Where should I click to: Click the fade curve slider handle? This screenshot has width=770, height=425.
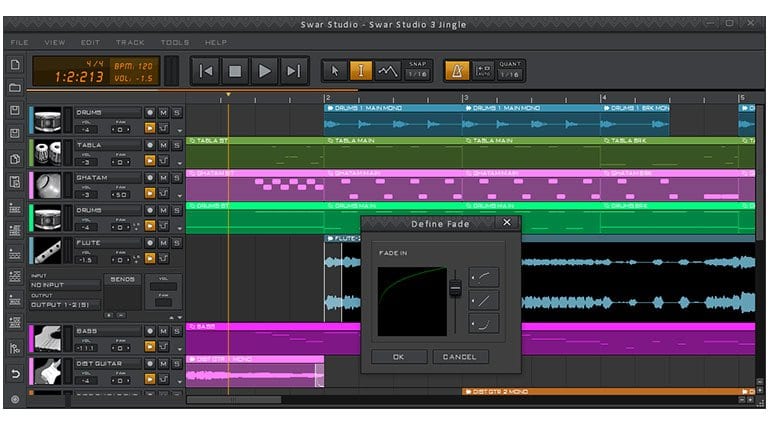455,288
